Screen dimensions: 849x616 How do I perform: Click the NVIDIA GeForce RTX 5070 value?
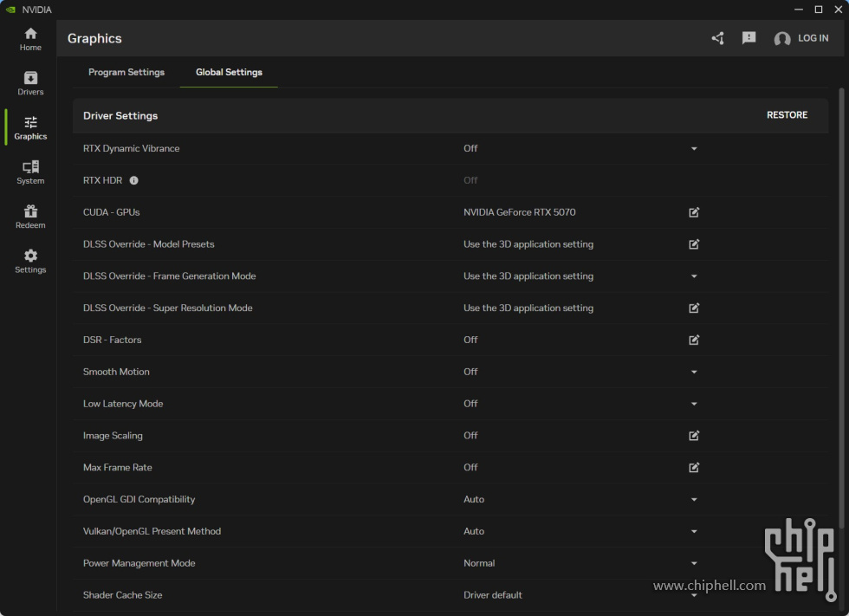[x=519, y=212]
